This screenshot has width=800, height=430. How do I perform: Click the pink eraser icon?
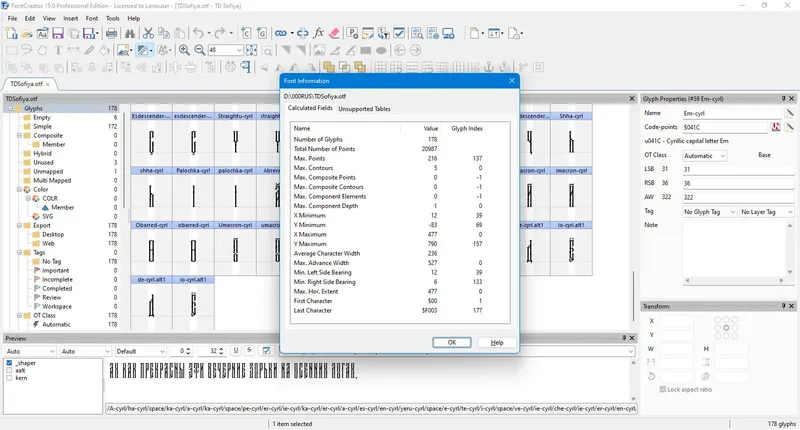(x=334, y=34)
